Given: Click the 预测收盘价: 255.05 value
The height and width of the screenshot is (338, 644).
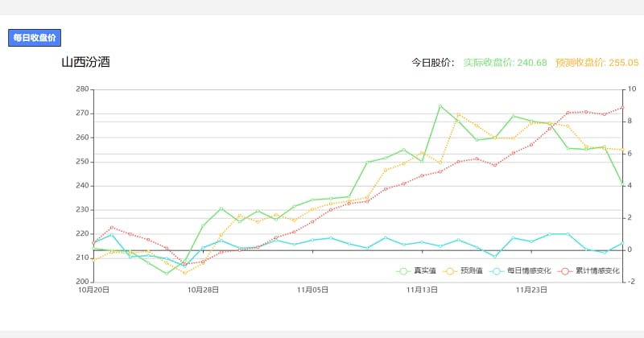Looking at the screenshot, I should point(597,63).
